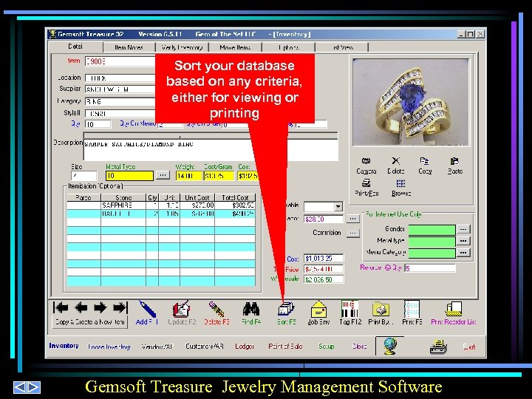The width and height of the screenshot is (532, 399).
Task: Open the Commission lookup button
Action: pos(353,233)
